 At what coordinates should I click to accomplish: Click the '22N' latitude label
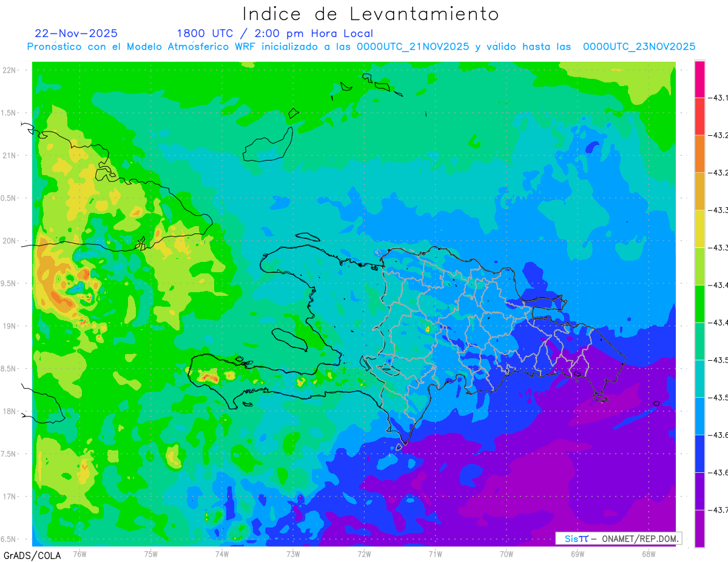pyautogui.click(x=9, y=70)
